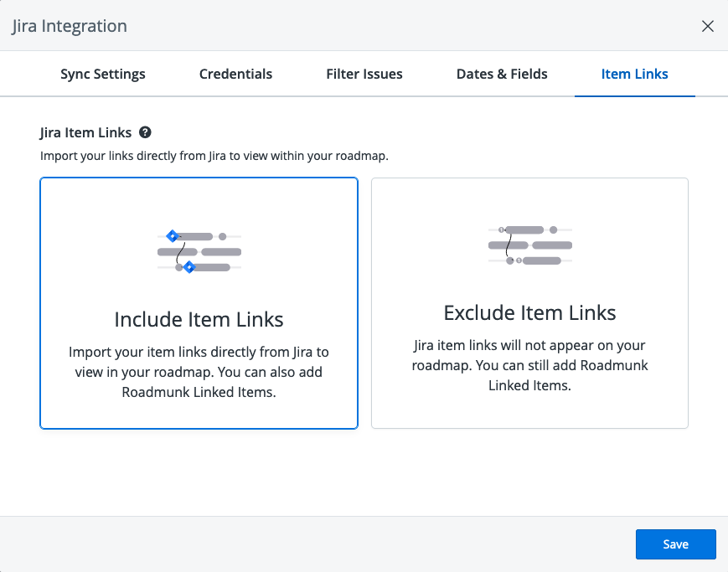
Task: Click the Include Item Links illustration
Action: [x=199, y=251]
